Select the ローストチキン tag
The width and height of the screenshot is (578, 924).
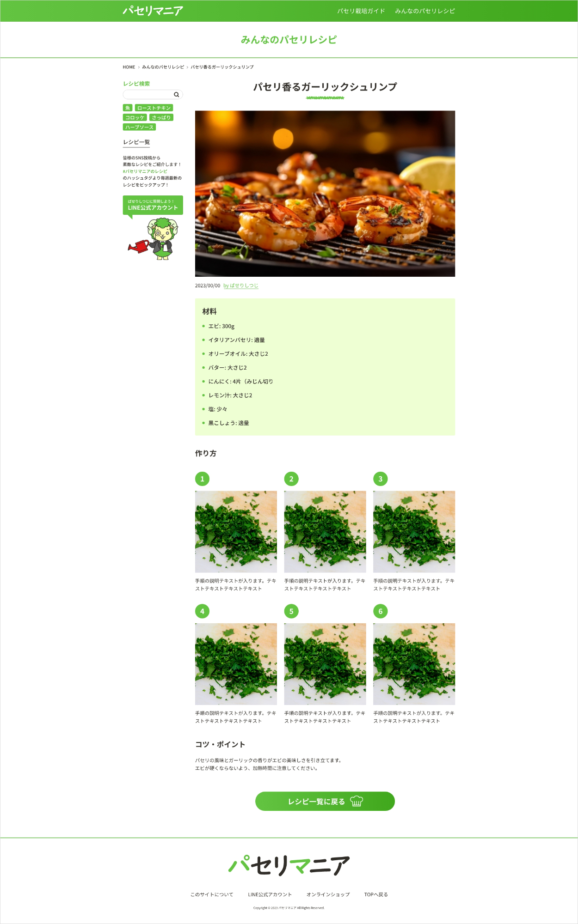[x=154, y=108]
